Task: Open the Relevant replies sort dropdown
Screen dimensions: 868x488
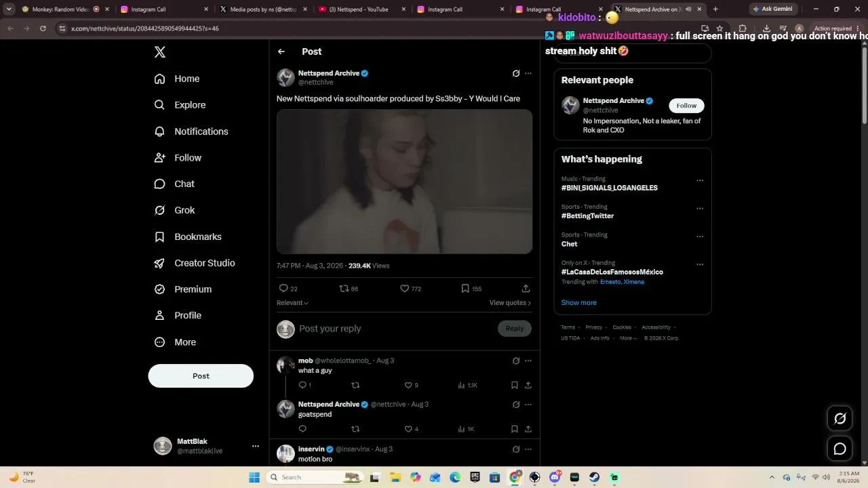Action: coord(292,303)
